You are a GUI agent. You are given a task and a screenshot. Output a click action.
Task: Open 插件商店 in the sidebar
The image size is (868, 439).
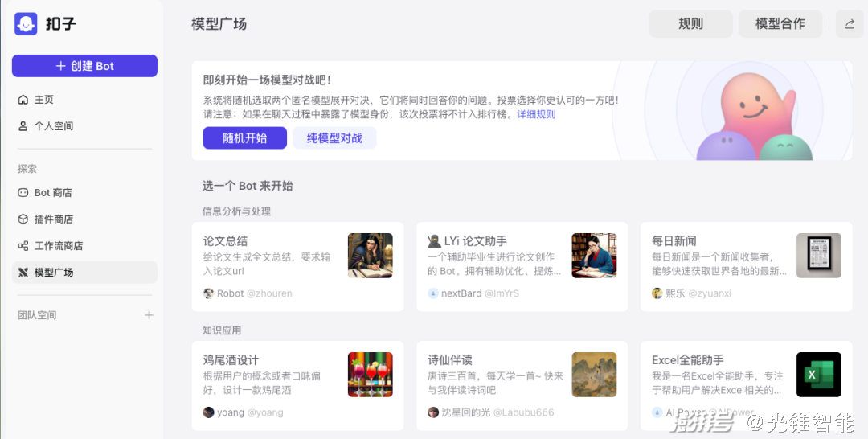[x=84, y=219]
